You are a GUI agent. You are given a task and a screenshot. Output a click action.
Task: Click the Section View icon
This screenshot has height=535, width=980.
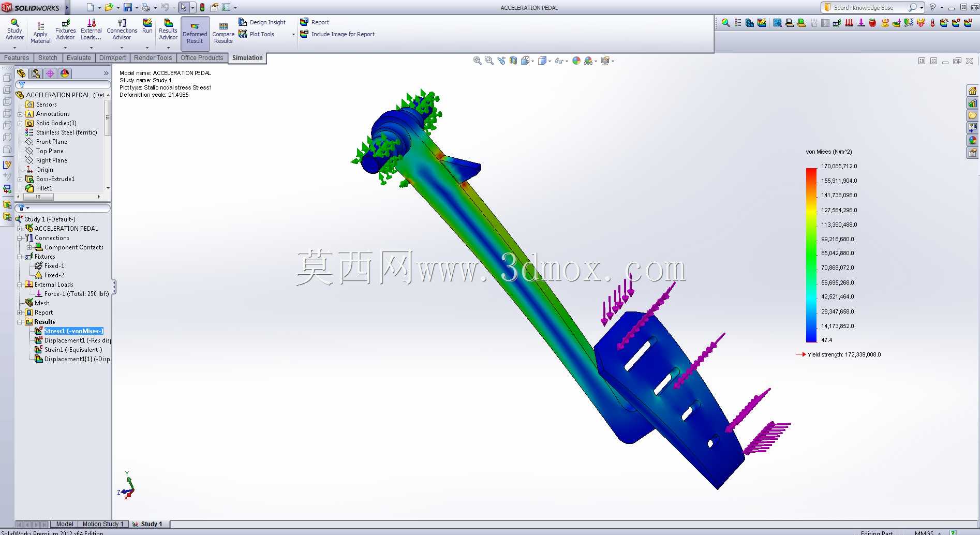coord(513,61)
